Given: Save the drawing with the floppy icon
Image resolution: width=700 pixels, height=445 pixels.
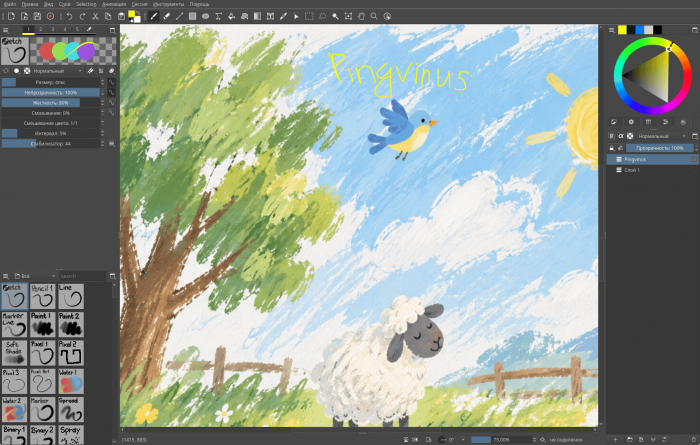Looking at the screenshot, I should [x=37, y=17].
